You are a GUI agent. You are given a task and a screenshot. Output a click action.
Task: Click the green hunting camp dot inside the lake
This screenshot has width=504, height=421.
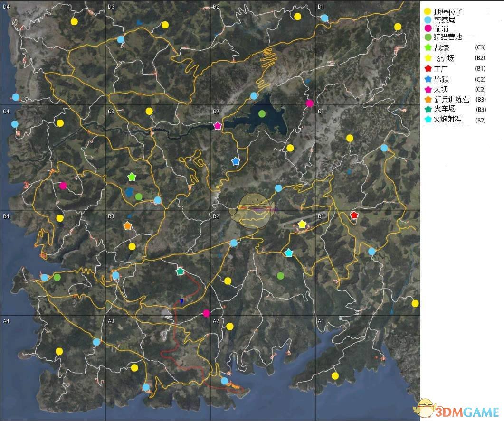(x=262, y=113)
